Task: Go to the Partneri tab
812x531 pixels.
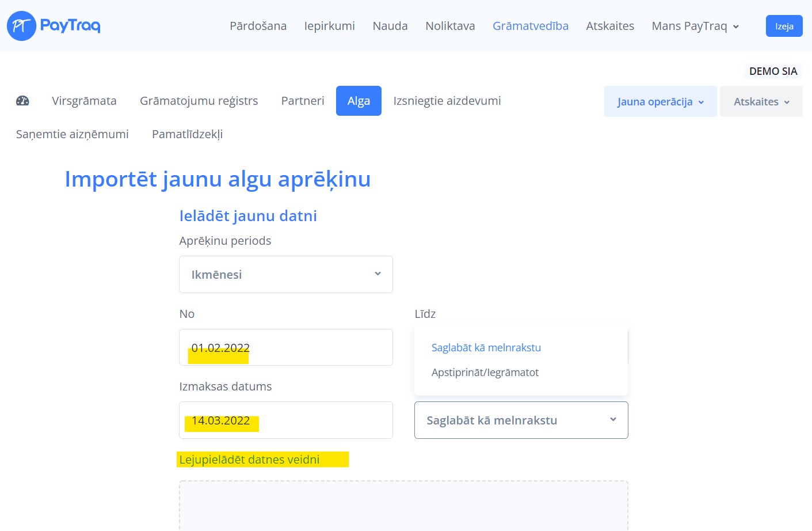Action: pyautogui.click(x=303, y=101)
